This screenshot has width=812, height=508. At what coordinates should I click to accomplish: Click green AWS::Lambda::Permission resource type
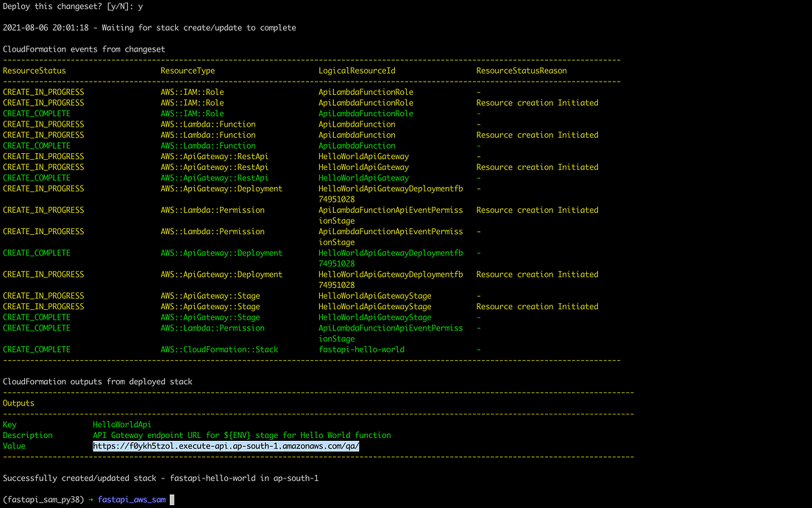point(213,328)
